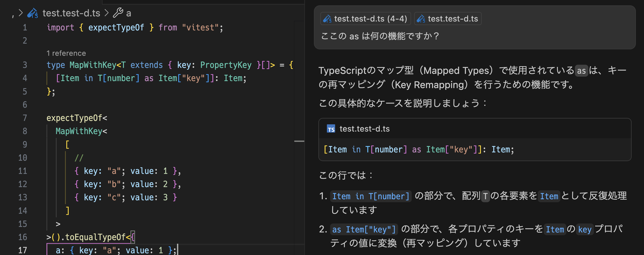Screen dimensions: 644x255
Task: Click the "vitest" string on line 1
Action: pyautogui.click(x=200, y=27)
